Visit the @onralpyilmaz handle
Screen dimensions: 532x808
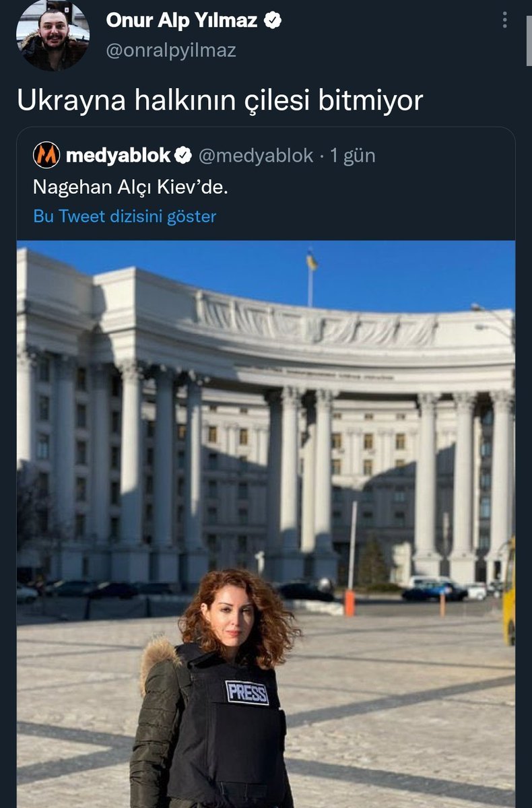coord(171,50)
